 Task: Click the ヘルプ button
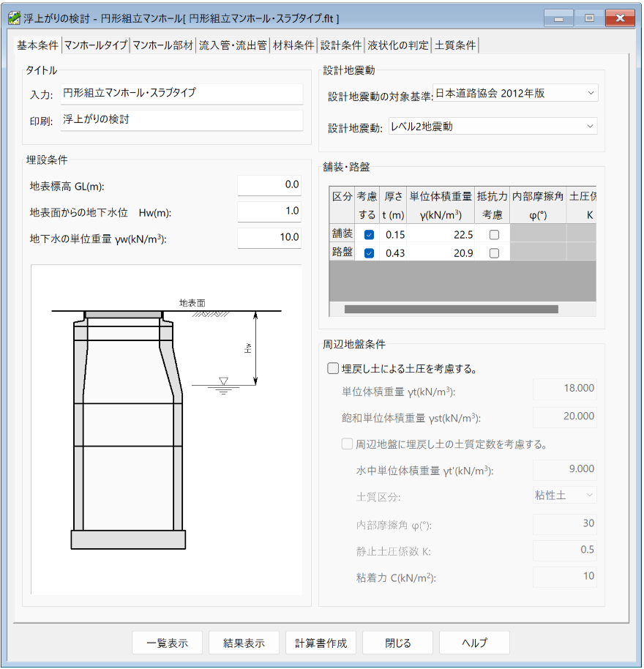474,643
